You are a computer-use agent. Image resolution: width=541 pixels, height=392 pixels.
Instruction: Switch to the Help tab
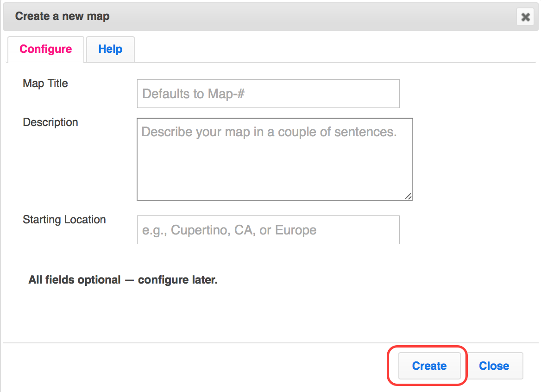(110, 49)
